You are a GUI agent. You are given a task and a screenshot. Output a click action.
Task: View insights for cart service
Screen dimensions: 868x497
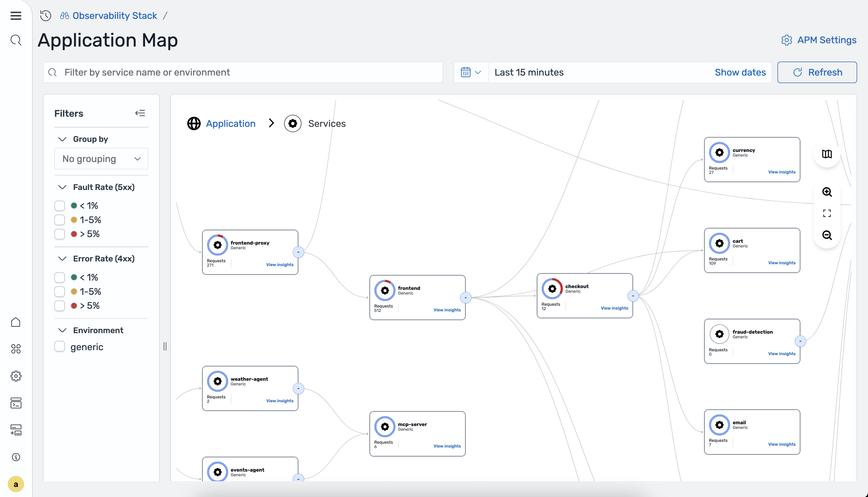[782, 263]
